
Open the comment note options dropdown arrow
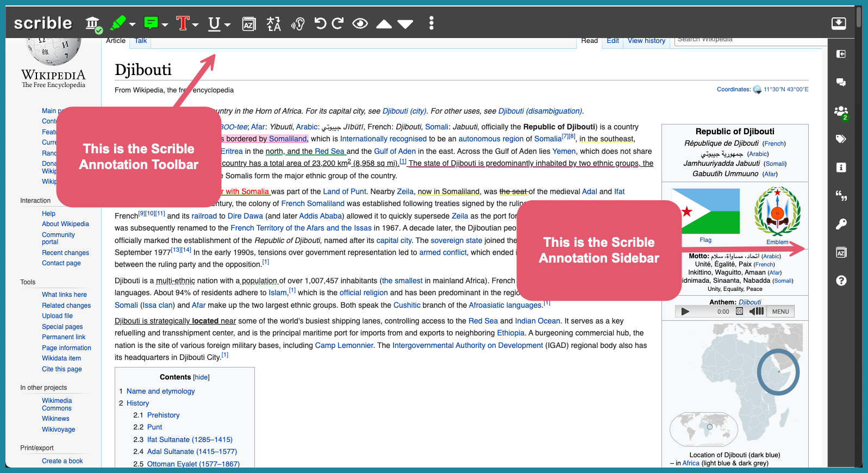[x=165, y=24]
